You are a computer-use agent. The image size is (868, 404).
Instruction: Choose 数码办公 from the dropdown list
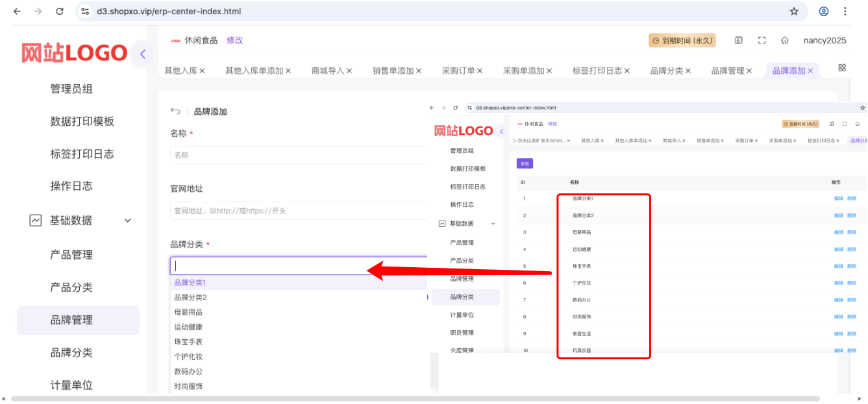[x=299, y=372]
